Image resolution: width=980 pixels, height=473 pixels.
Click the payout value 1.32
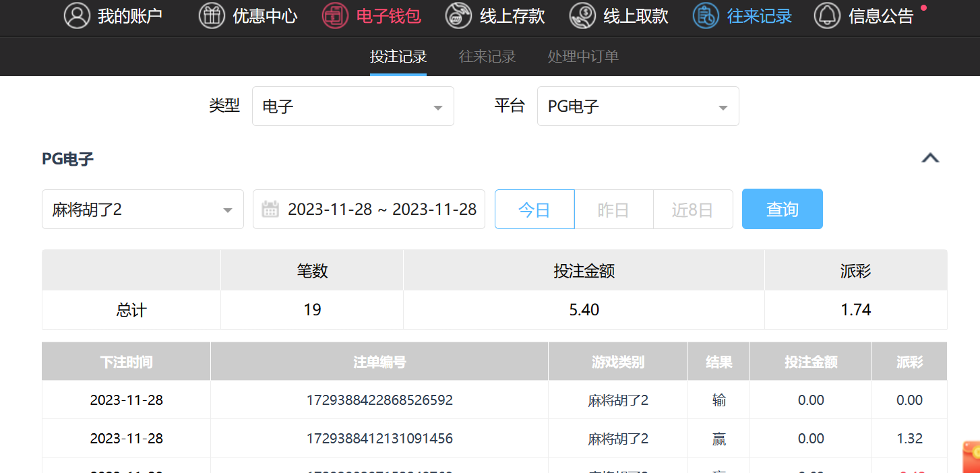pos(909,439)
